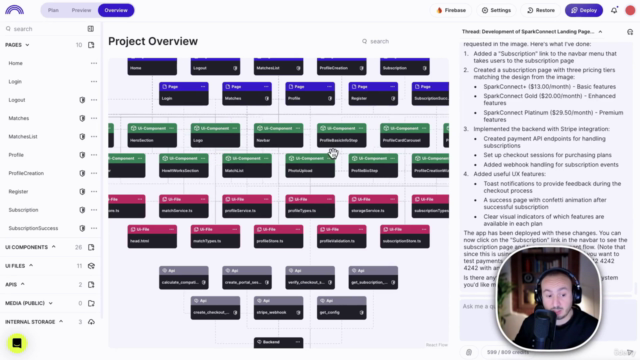Click the chat panel icon top right
The height and width of the screenshot is (360, 640).
[630, 32]
